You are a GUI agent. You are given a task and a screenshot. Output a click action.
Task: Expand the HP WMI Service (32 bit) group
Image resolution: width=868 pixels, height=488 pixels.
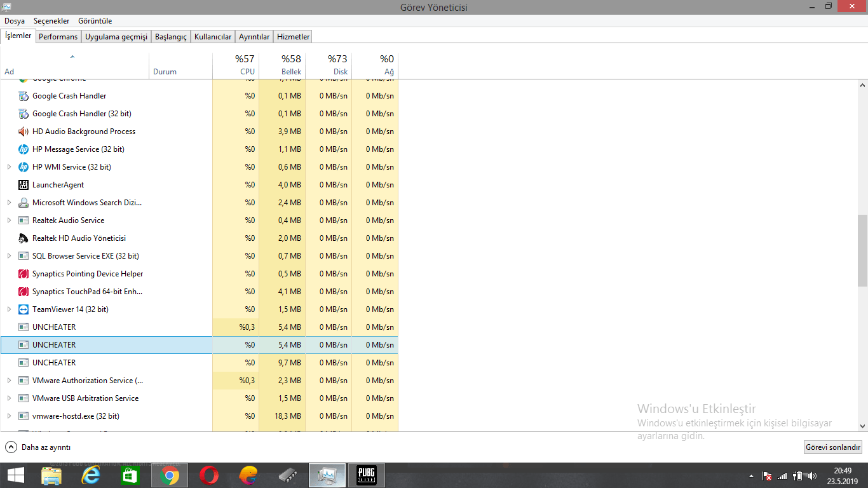[9, 167]
